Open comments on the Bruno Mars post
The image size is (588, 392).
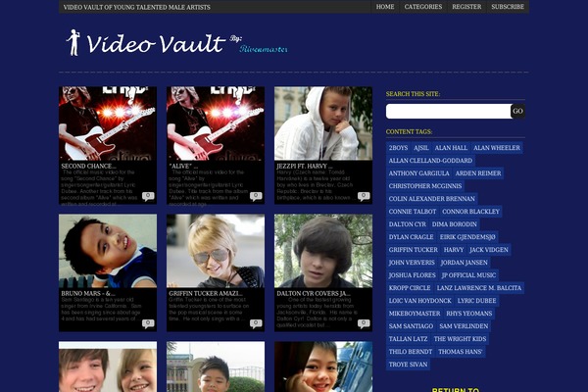point(148,323)
